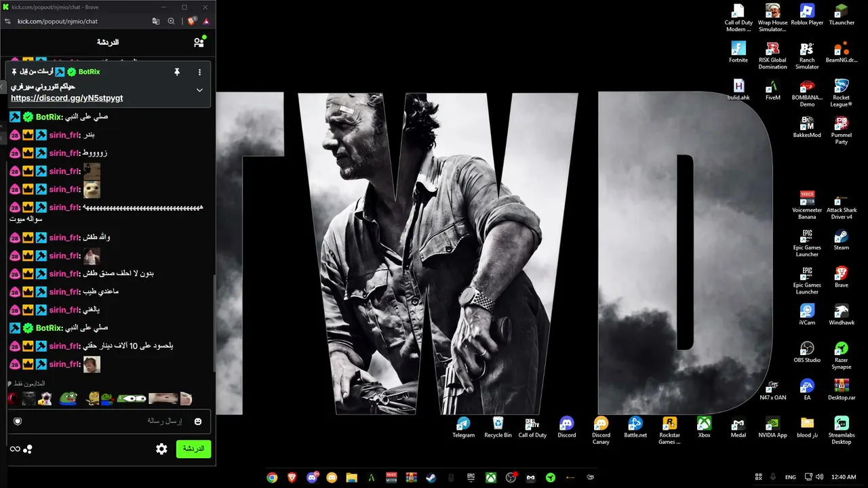The width and height of the screenshot is (868, 488).
Task: Expand the pinned message chevron
Action: 199,89
